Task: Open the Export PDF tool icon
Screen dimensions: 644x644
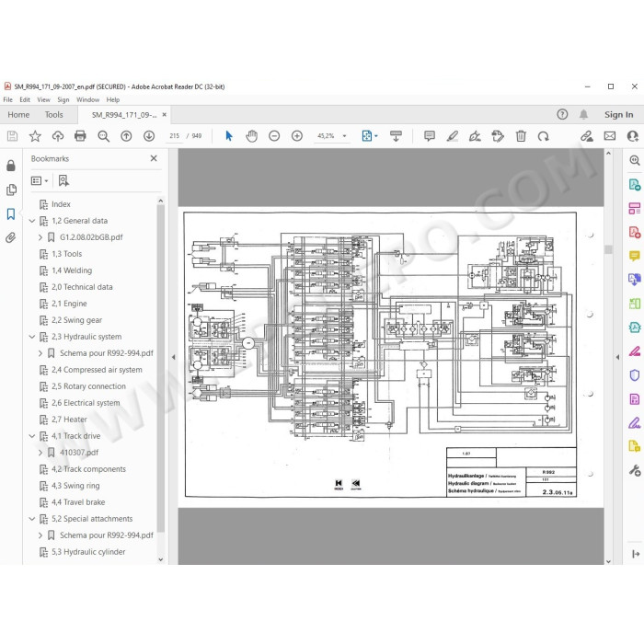Action: click(x=634, y=184)
